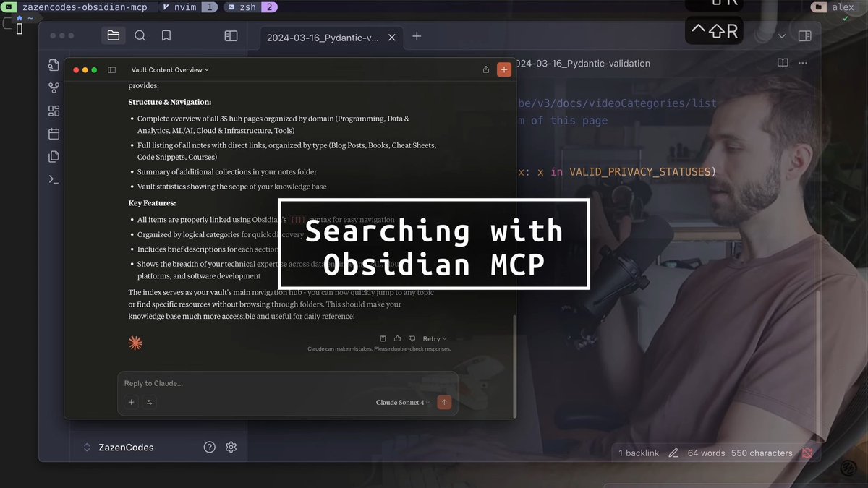Give thumbs up to Claude response
Image resolution: width=868 pixels, height=488 pixels.
(397, 338)
